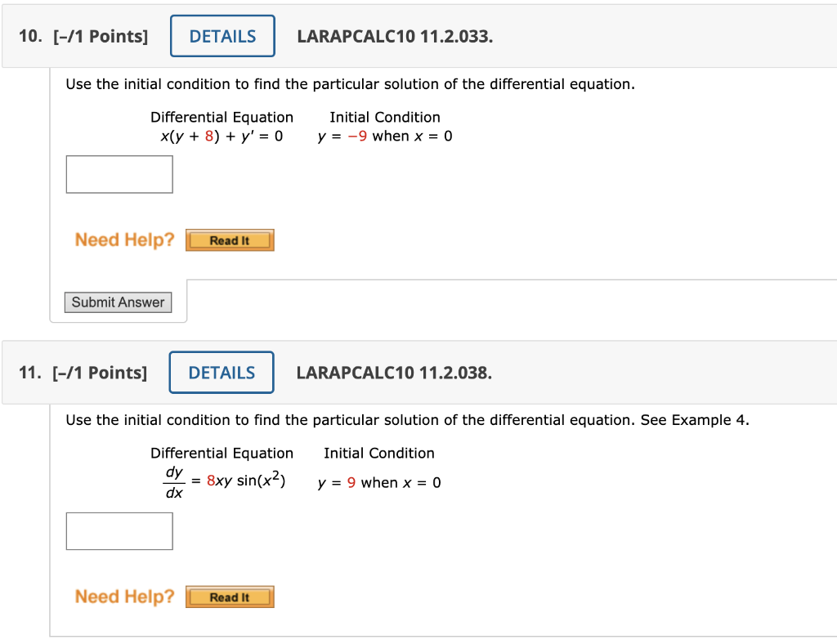Viewport: 837px width, 644px height.
Task: Select the question 11 points label
Action: tap(83, 373)
